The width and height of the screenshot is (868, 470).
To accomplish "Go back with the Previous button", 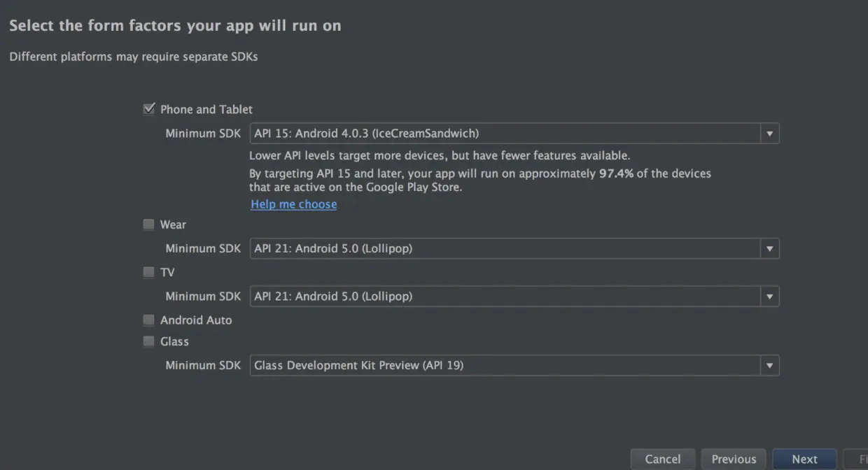I will tap(734, 460).
